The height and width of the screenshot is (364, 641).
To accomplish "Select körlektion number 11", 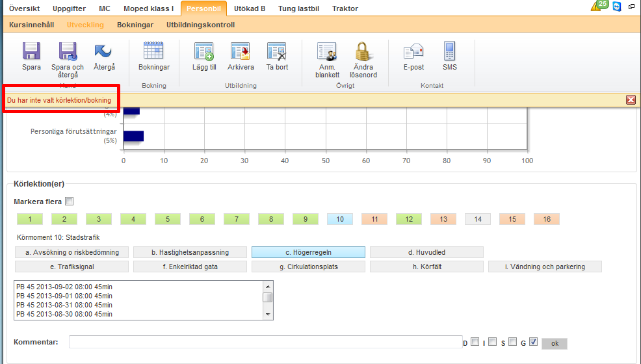I will click(x=374, y=219).
